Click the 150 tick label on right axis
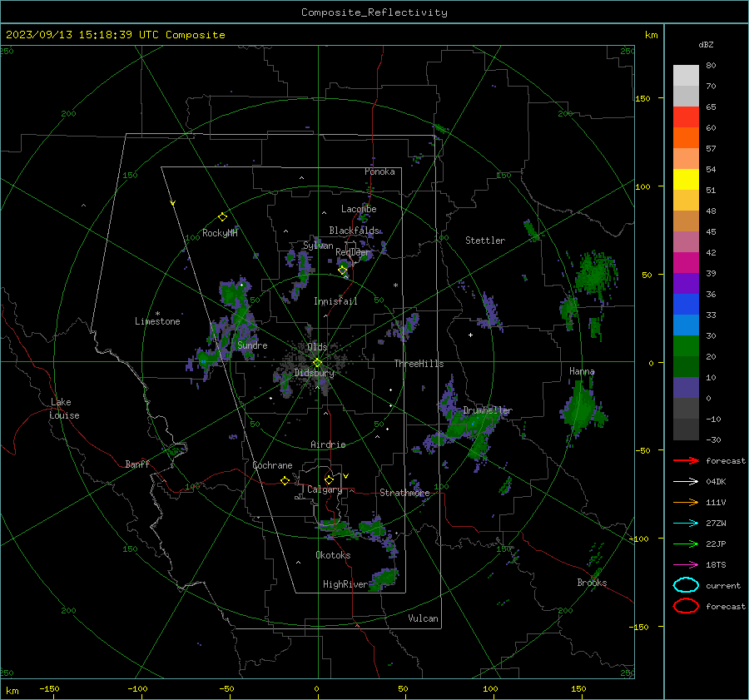 pyautogui.click(x=642, y=98)
